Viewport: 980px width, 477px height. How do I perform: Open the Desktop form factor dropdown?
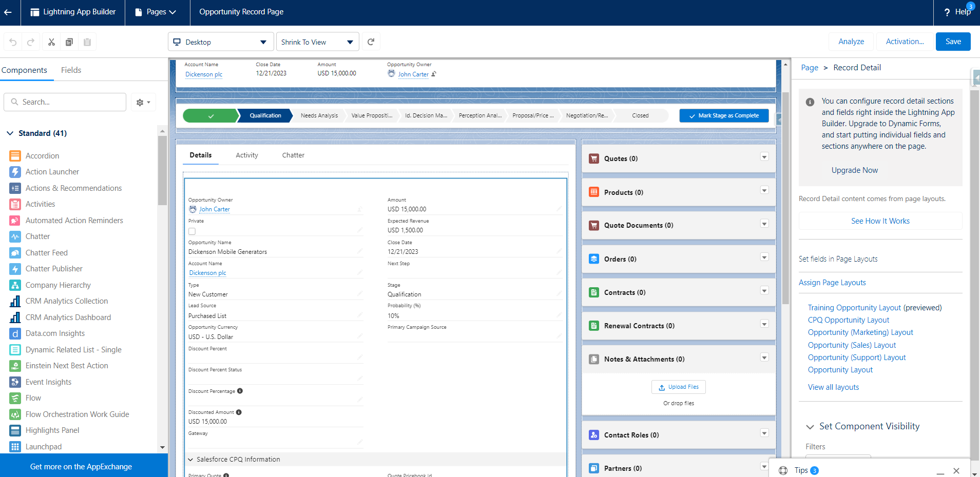coord(221,42)
